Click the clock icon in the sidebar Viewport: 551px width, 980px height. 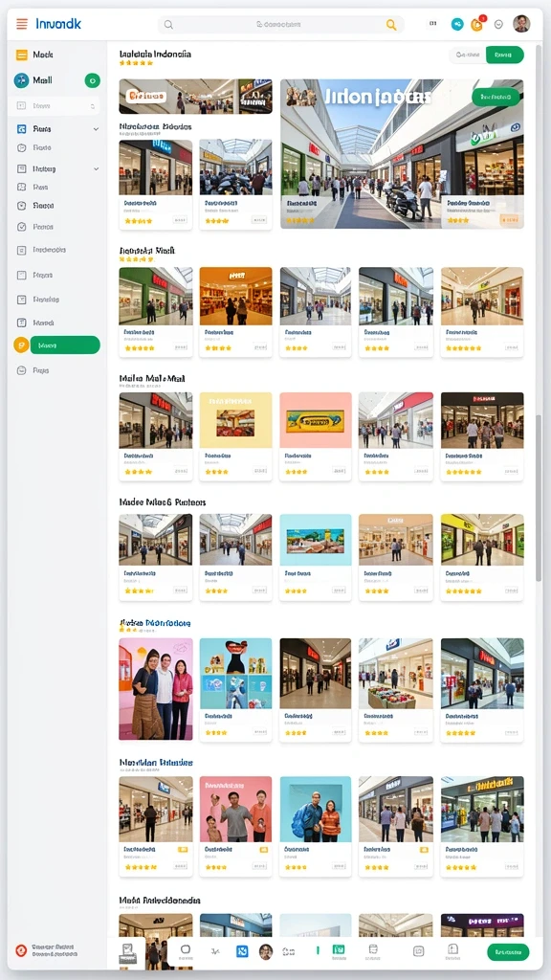(22, 148)
